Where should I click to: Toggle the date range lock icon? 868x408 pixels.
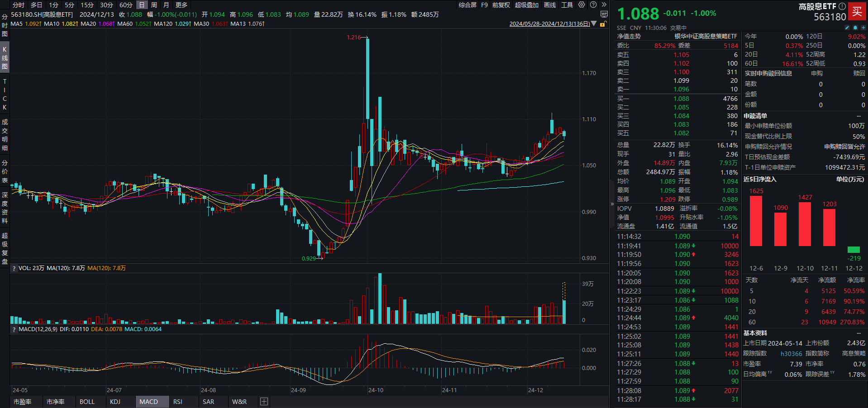pyautogui.click(x=603, y=24)
